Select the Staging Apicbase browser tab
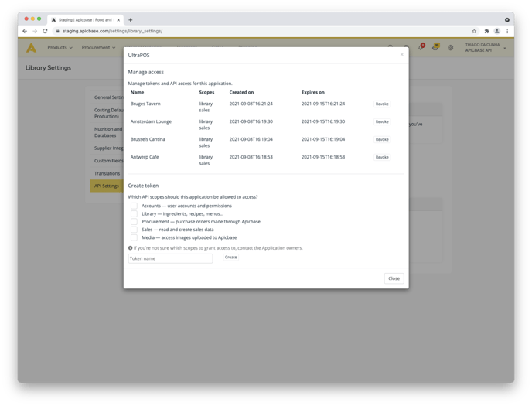The width and height of the screenshot is (532, 406). [85, 19]
